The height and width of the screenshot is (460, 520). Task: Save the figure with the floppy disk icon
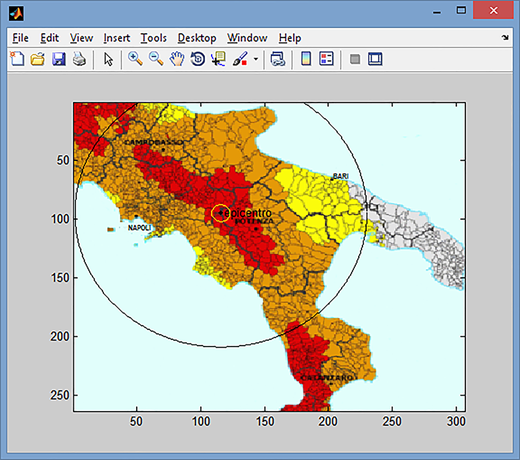(59, 59)
